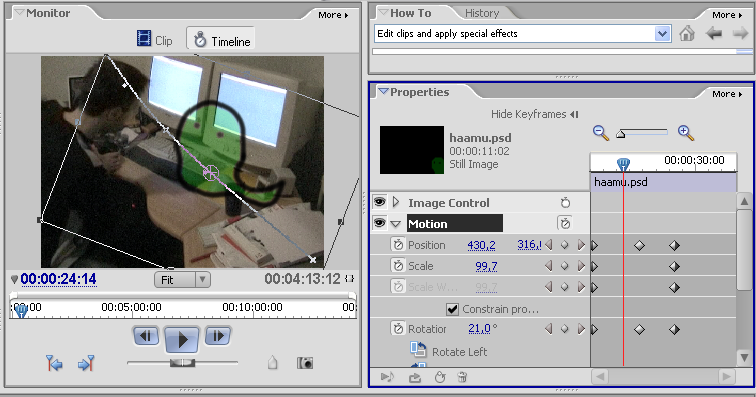Toggle Scale Width animation stopwatch

click(x=398, y=287)
